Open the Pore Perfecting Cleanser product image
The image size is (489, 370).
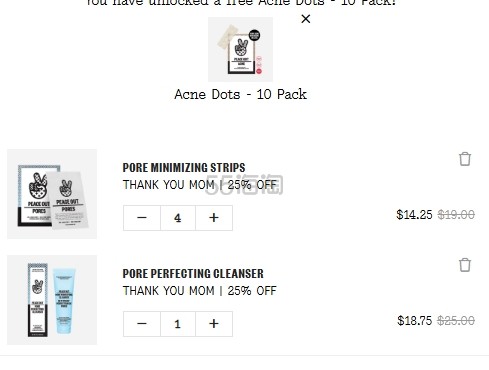[x=52, y=300]
